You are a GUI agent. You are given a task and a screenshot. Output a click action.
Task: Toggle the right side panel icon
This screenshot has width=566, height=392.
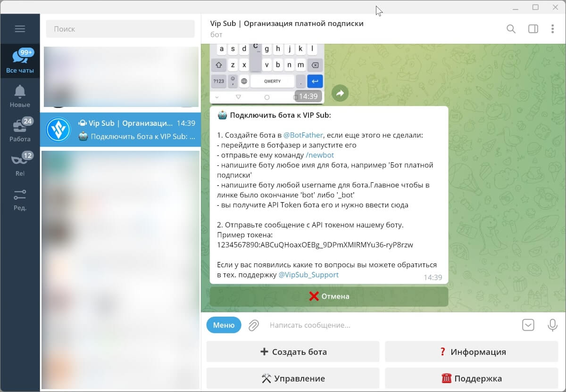(533, 29)
